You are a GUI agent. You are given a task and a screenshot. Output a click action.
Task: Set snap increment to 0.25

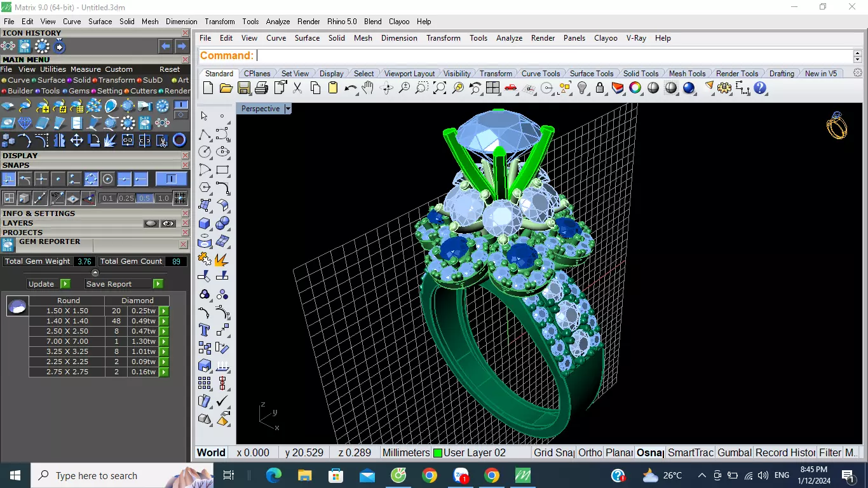tap(126, 198)
